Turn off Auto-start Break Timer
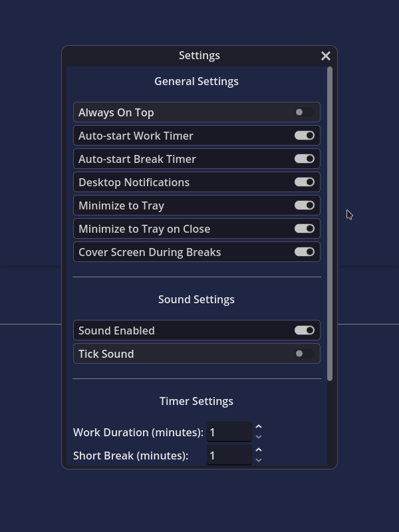399x532 pixels. 305,159
